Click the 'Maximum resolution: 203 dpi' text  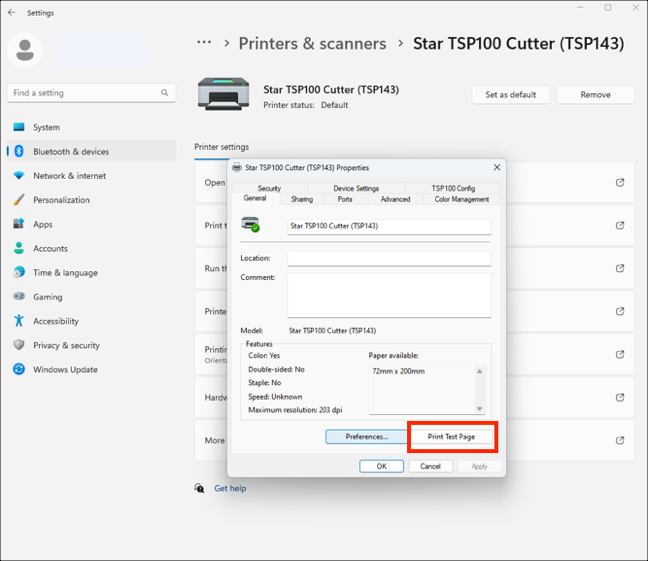tap(295, 410)
